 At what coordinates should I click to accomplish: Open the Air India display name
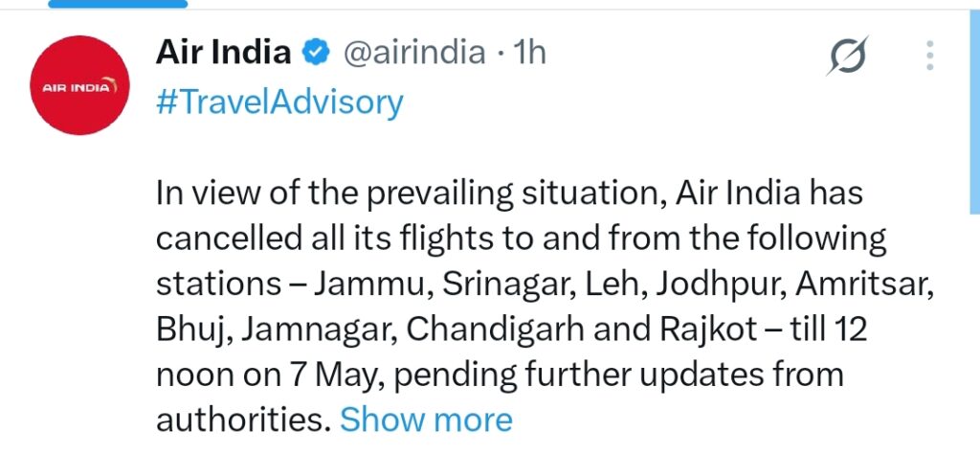click(x=223, y=53)
